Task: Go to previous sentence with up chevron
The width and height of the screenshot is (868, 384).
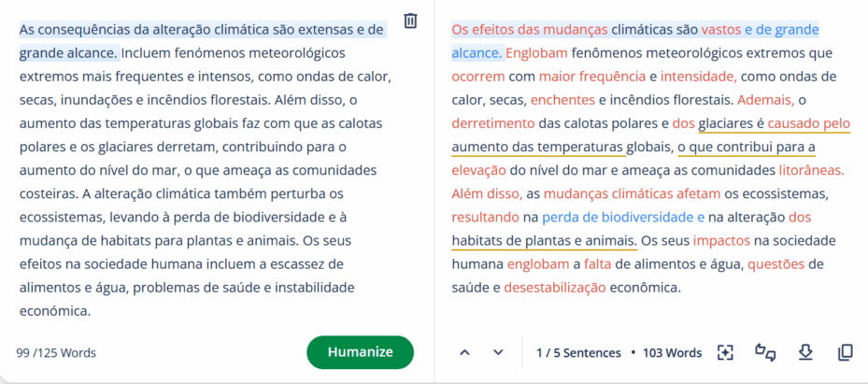Action: click(x=465, y=352)
